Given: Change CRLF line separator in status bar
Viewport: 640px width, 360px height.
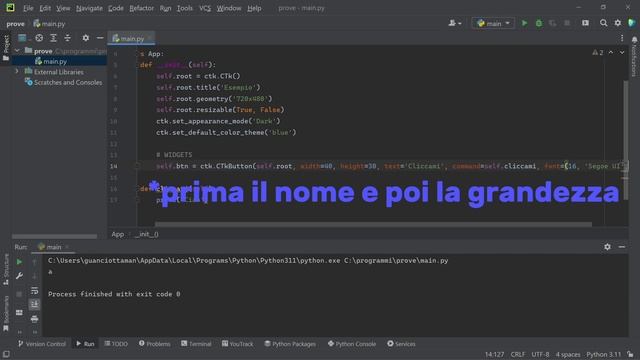Looking at the screenshot, I should [518, 354].
